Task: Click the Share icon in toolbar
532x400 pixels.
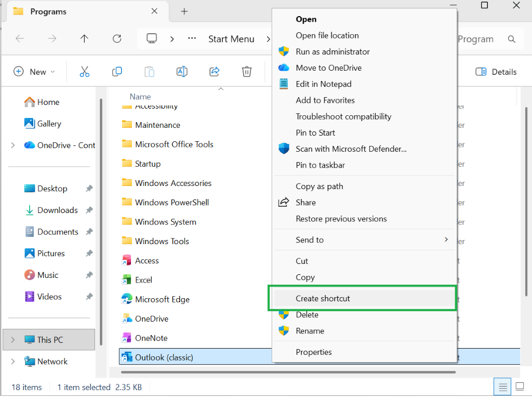Action: pyautogui.click(x=215, y=72)
